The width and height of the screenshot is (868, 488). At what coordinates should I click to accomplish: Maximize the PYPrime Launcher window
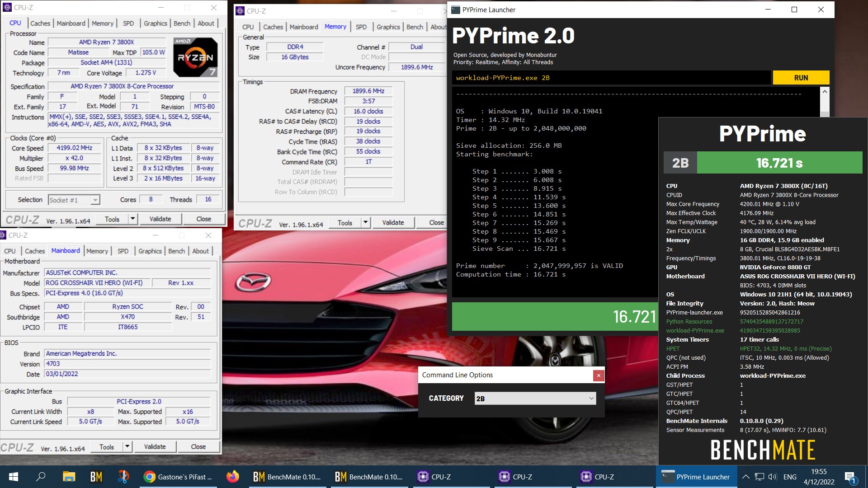(x=794, y=9)
